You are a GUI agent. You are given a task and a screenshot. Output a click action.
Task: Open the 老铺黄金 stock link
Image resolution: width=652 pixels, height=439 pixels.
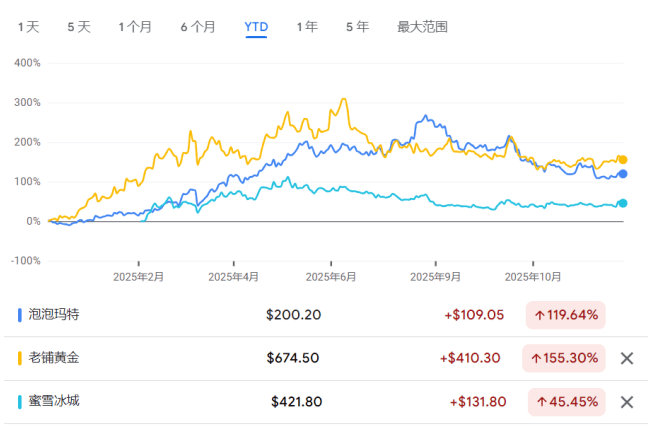(x=54, y=358)
